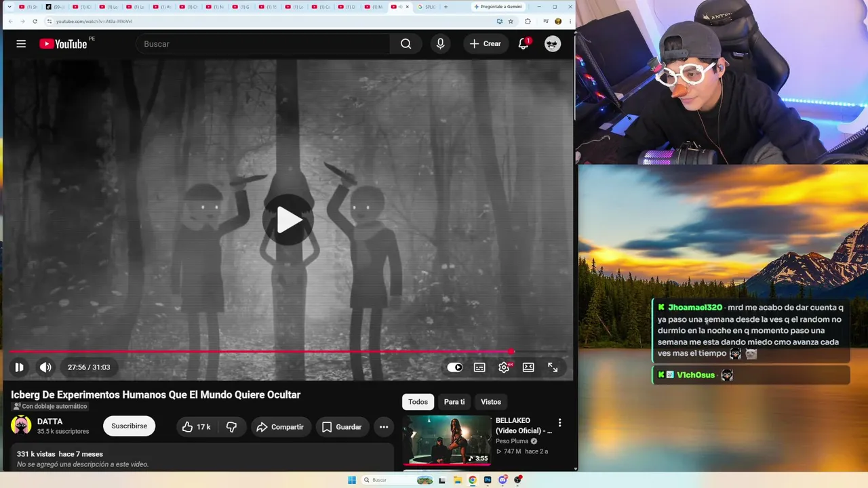868x488 pixels.
Task: Mute the video volume
Action: [45, 367]
